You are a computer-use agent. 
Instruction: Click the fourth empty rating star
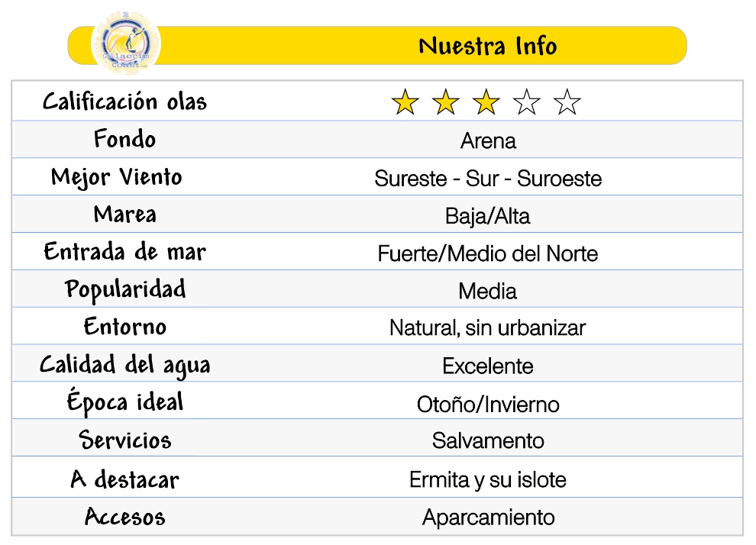pyautogui.click(x=526, y=102)
